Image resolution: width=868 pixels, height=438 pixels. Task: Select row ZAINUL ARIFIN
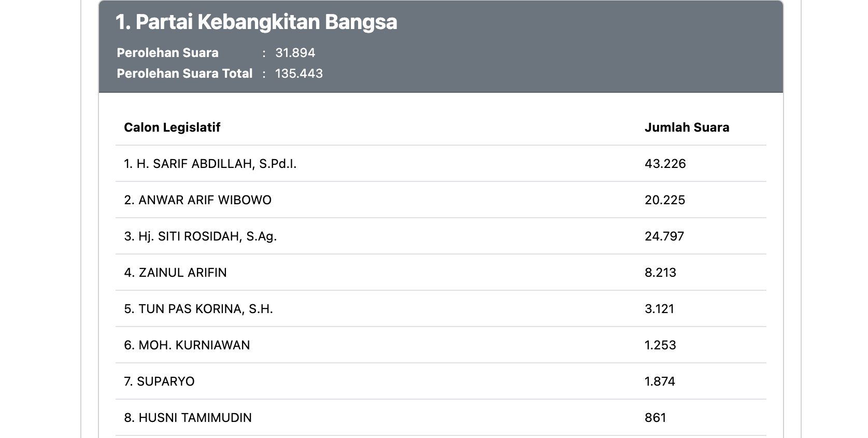pos(440,273)
